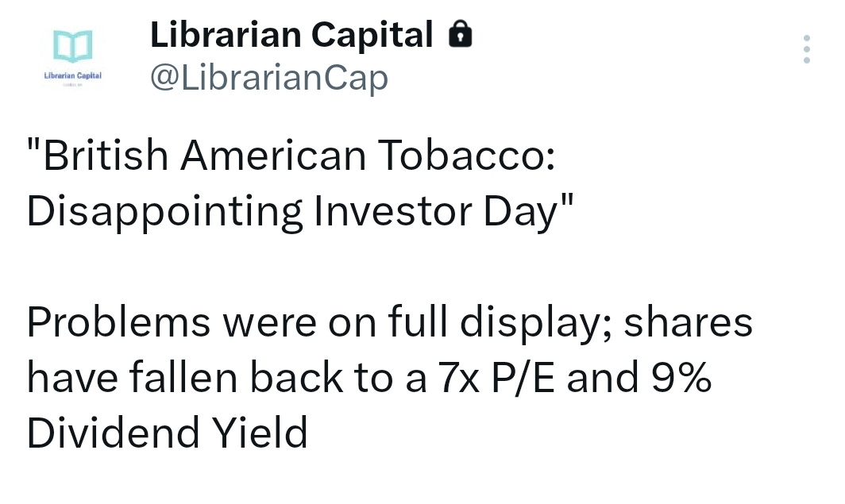Open the Librarian Capital display name

click(291, 35)
